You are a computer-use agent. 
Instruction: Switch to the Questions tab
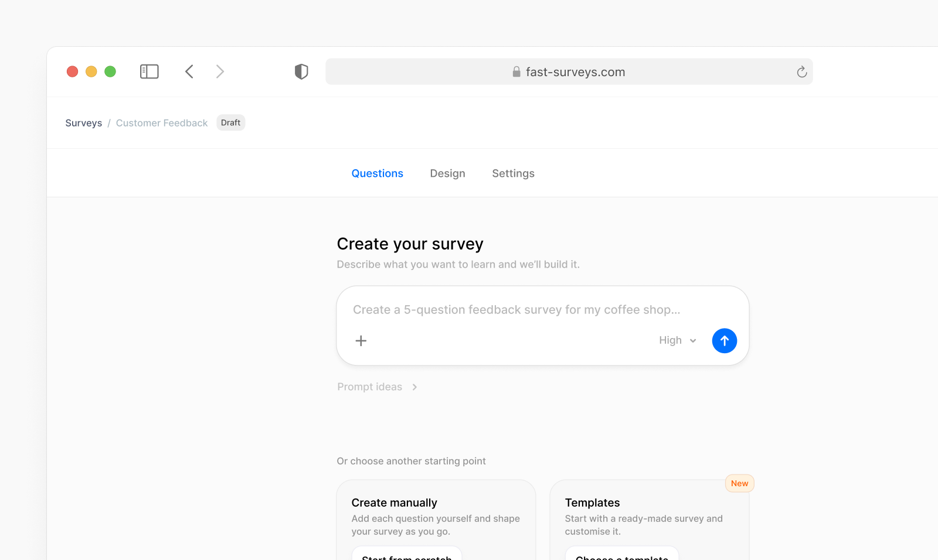378,173
